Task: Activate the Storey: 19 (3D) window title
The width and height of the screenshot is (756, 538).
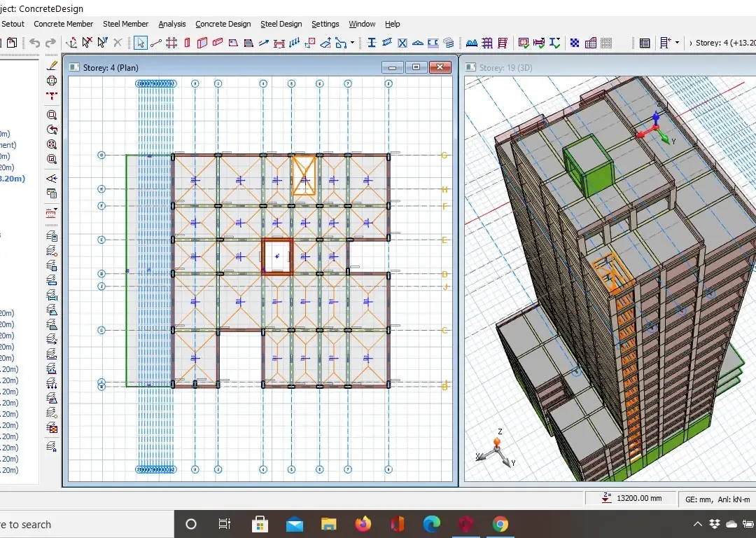Action: (506, 67)
